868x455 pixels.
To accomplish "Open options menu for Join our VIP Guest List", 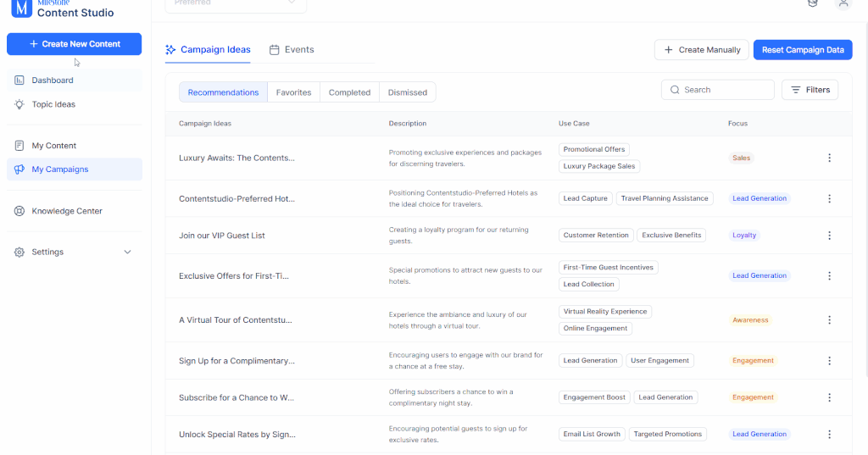I will (x=829, y=236).
